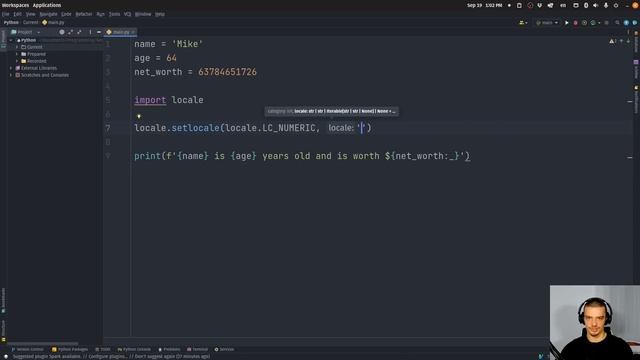Open the Code With Me user icon
640x360 pixels.
[523, 23]
